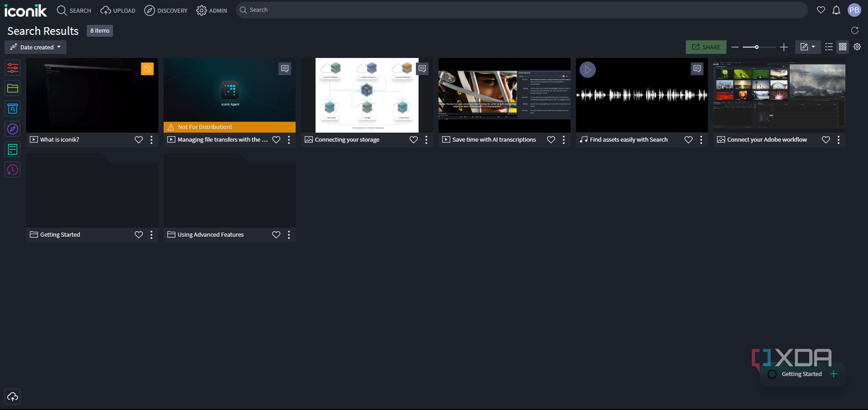The width and height of the screenshot is (868, 410).
Task: Switch to list view
Action: tap(829, 47)
